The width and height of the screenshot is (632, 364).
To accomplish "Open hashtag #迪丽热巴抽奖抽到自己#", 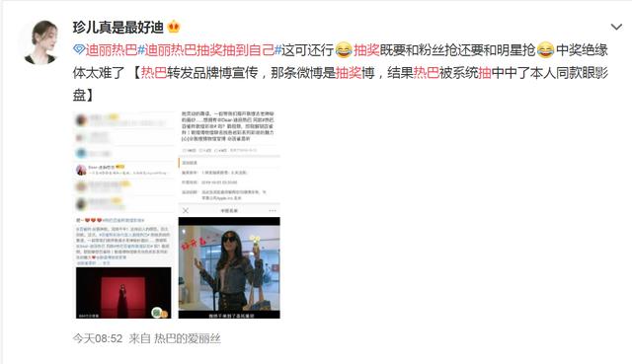I will click(209, 50).
